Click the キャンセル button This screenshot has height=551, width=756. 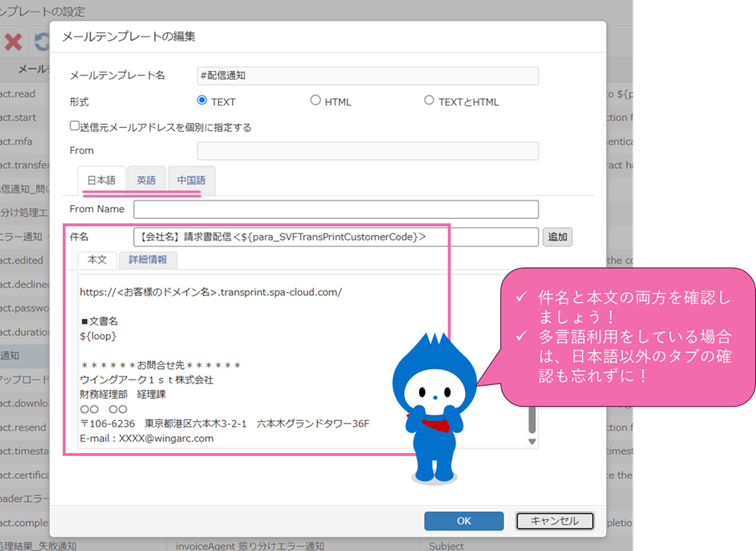(555, 521)
